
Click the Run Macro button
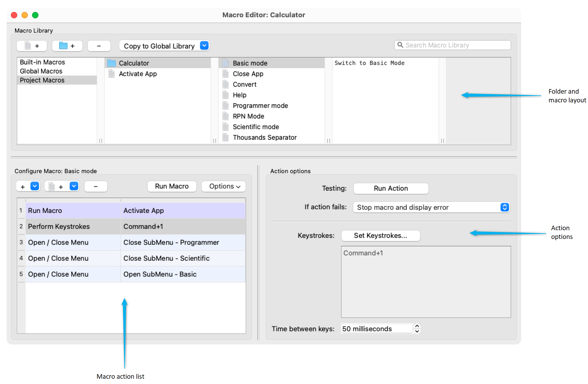click(172, 186)
